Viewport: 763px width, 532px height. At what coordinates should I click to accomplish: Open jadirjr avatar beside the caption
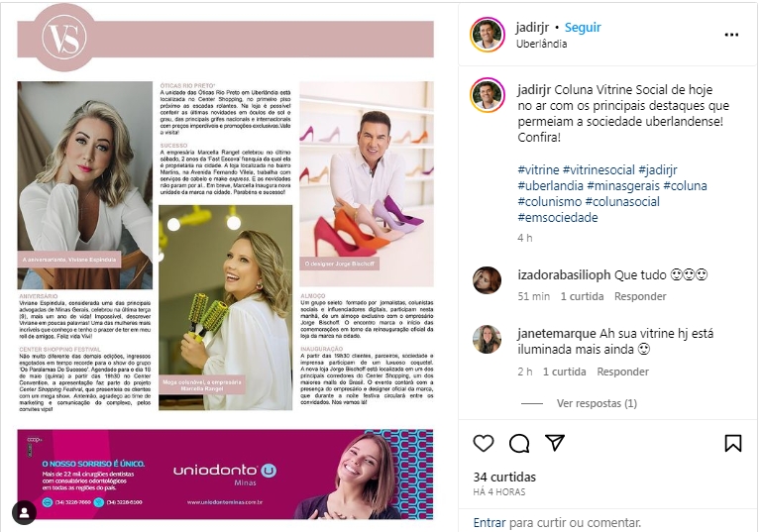488,95
